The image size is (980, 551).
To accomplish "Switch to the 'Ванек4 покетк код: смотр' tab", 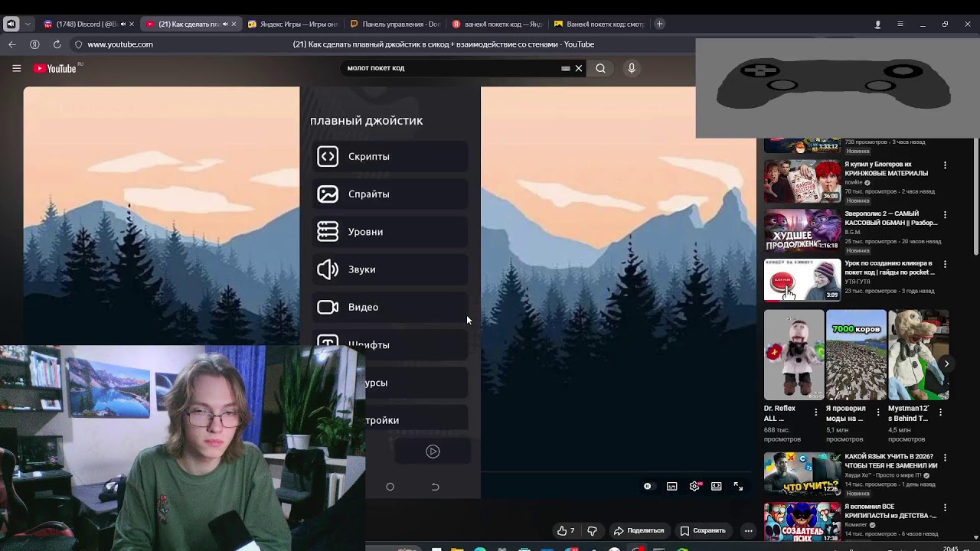I will (x=599, y=24).
